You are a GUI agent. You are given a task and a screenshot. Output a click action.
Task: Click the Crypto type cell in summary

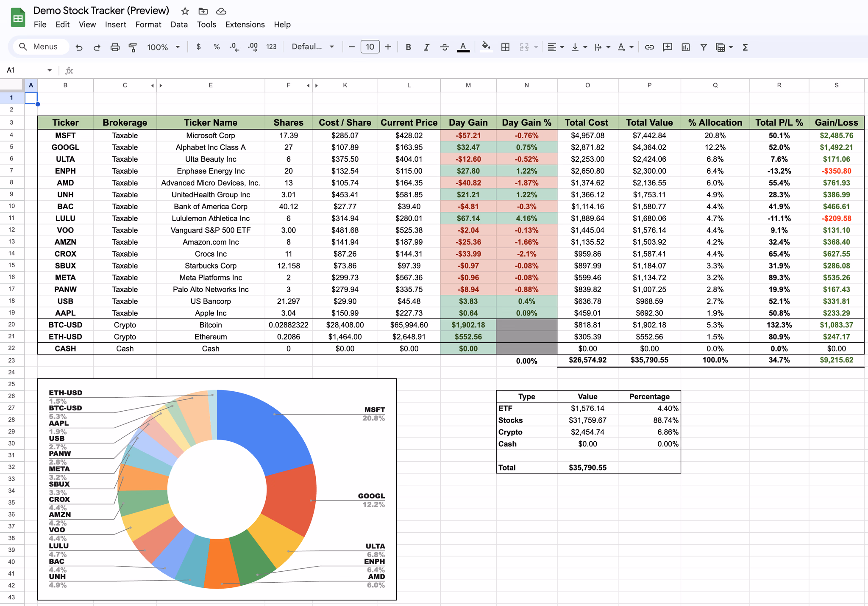(x=527, y=432)
